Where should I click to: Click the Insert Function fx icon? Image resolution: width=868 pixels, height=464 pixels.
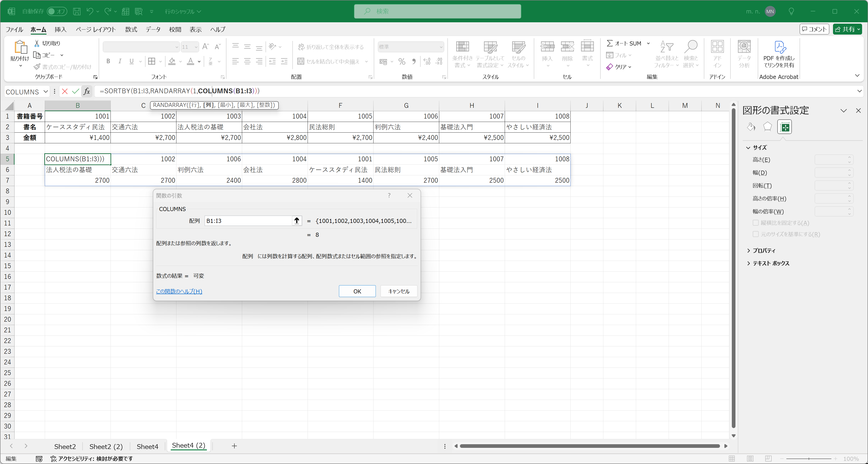(87, 91)
